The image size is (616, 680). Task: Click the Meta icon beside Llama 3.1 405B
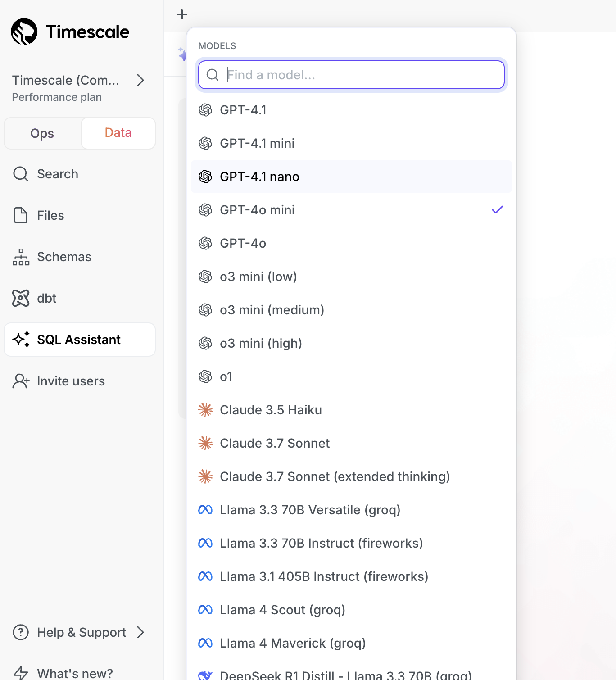click(x=205, y=576)
